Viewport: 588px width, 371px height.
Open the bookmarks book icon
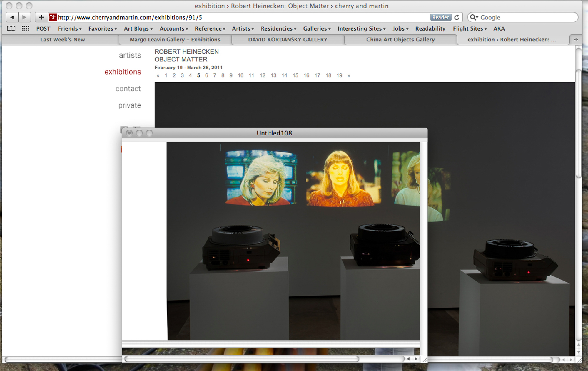[11, 28]
